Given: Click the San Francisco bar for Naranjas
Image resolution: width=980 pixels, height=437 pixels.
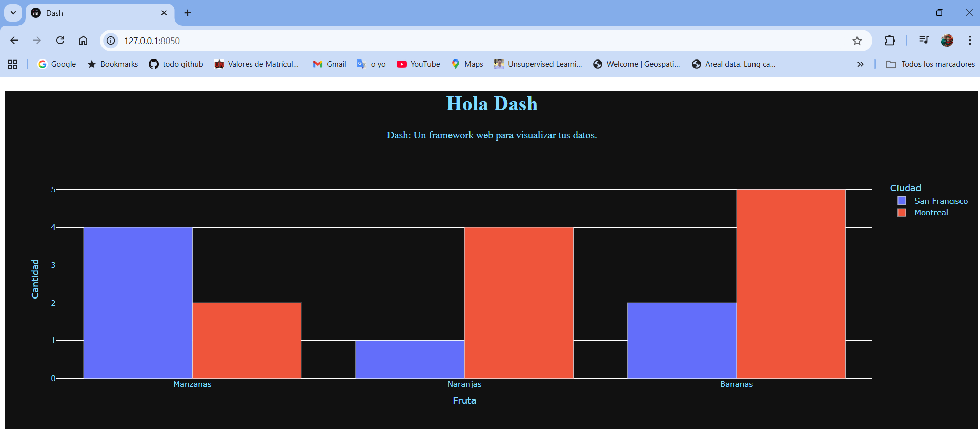Looking at the screenshot, I should [x=410, y=359].
